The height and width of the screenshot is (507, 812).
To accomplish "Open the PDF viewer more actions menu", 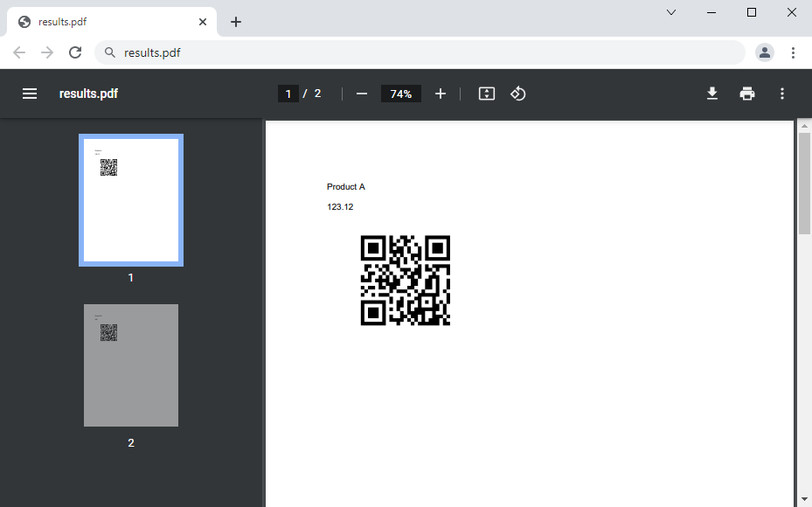I will pos(782,94).
